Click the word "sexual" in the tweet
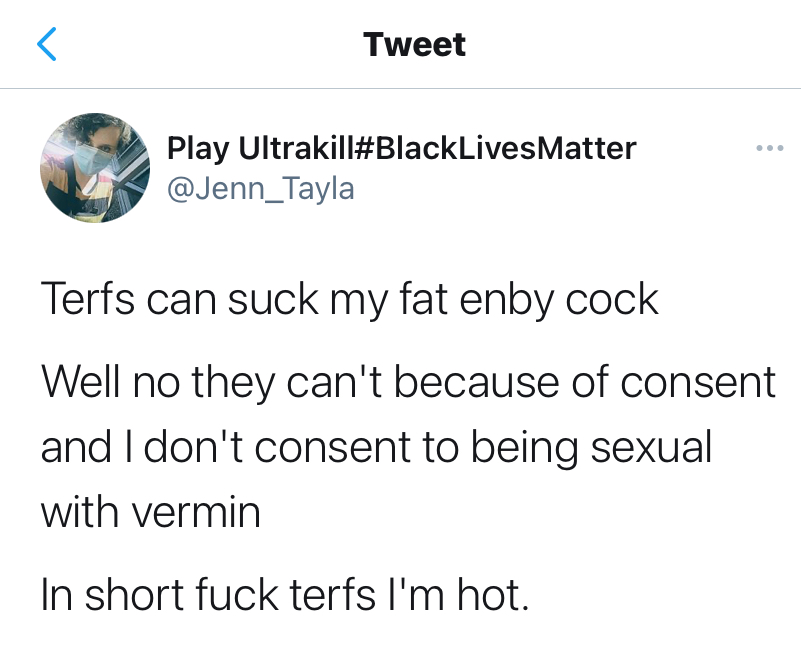 pyautogui.click(x=652, y=448)
